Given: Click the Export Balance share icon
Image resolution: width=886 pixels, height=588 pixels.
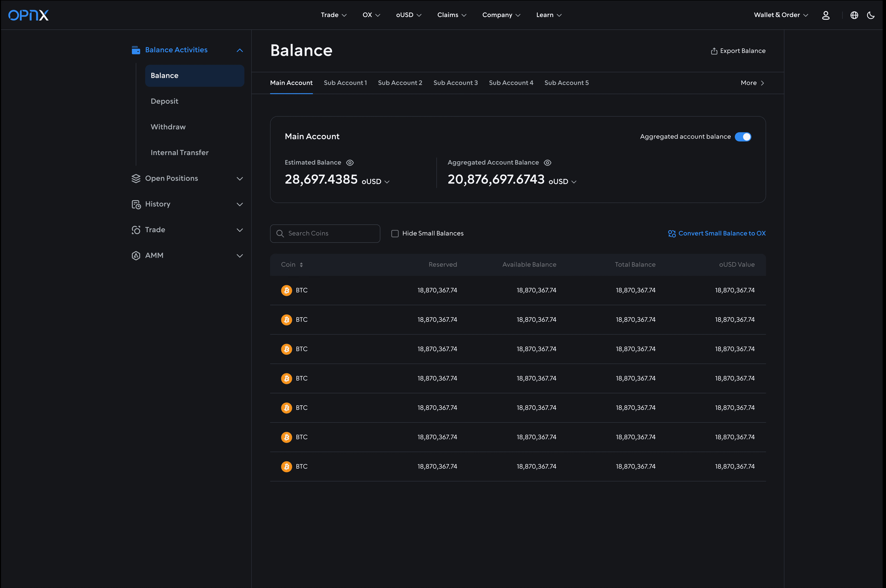Looking at the screenshot, I should [714, 51].
